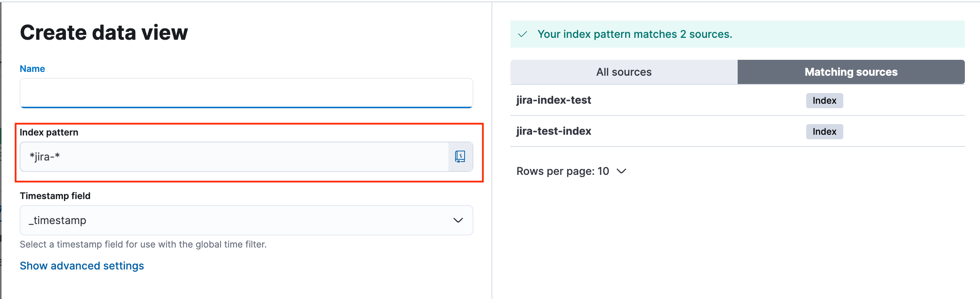Select the jira-index-test source row
The height and width of the screenshot is (299, 980).
click(x=554, y=100)
